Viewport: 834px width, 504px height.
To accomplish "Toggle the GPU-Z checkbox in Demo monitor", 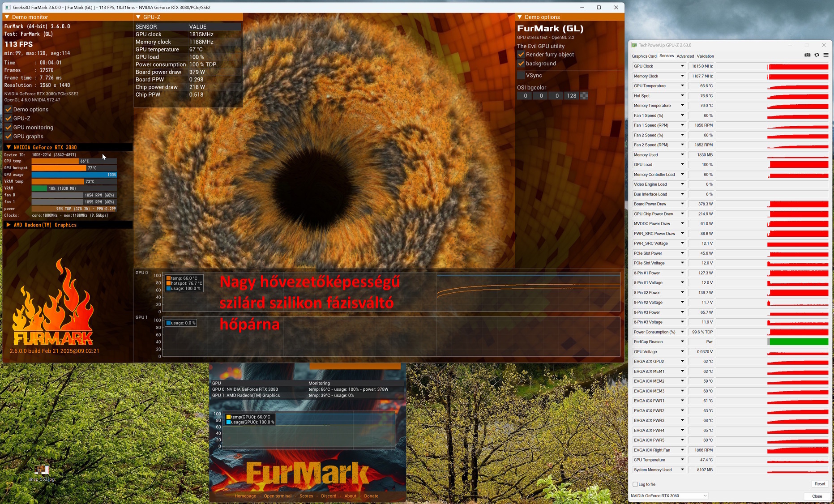I will tap(8, 118).
